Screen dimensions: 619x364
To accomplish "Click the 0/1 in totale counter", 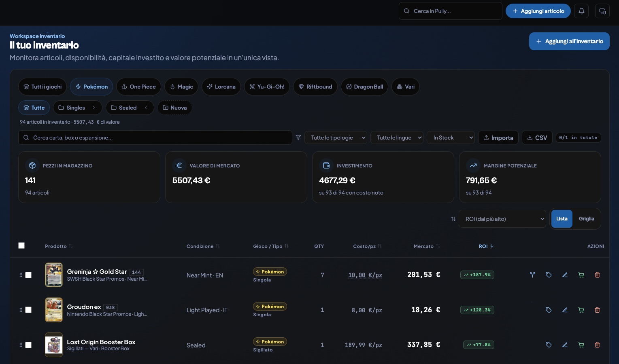I will [579, 138].
